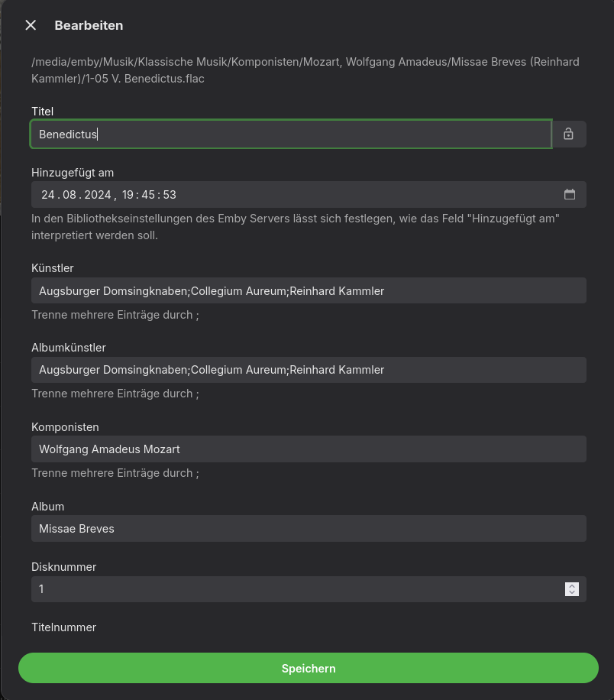Close the Bearbeiten dialog

(x=31, y=25)
